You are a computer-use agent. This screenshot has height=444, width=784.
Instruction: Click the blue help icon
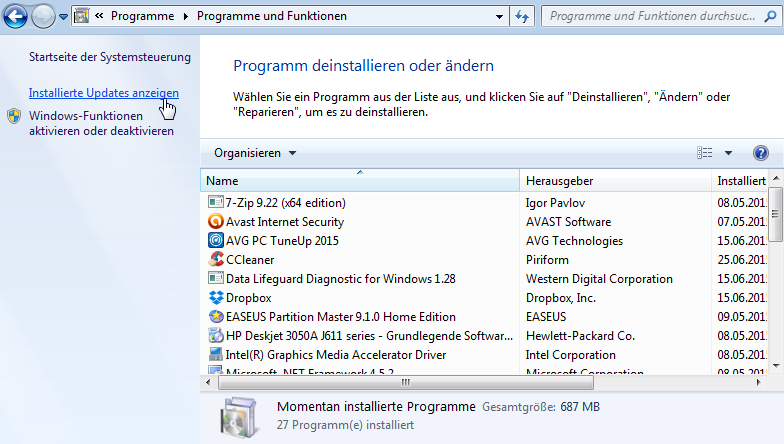pos(760,153)
